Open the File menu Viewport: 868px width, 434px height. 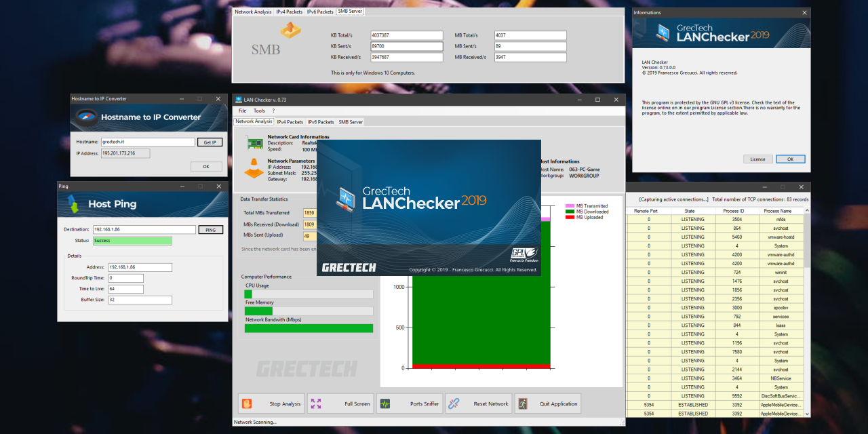click(242, 111)
